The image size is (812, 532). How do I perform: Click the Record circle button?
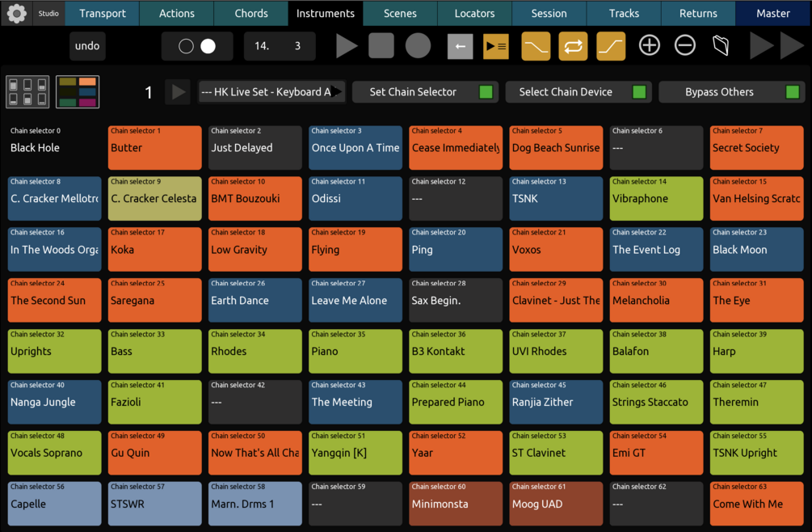[x=418, y=46]
